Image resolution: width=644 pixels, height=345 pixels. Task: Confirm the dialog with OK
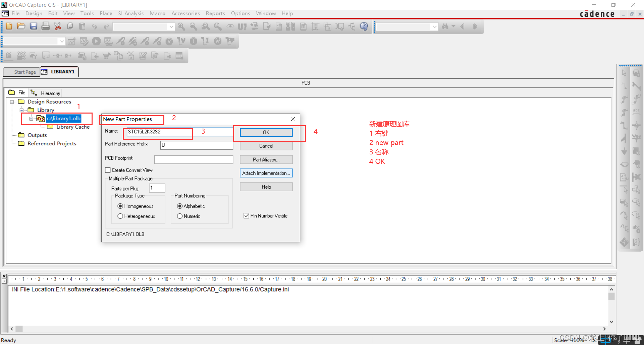click(x=266, y=132)
